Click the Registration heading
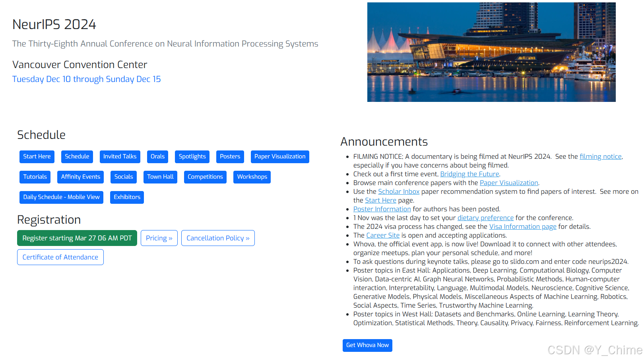The height and width of the screenshot is (361, 644). pos(49,220)
